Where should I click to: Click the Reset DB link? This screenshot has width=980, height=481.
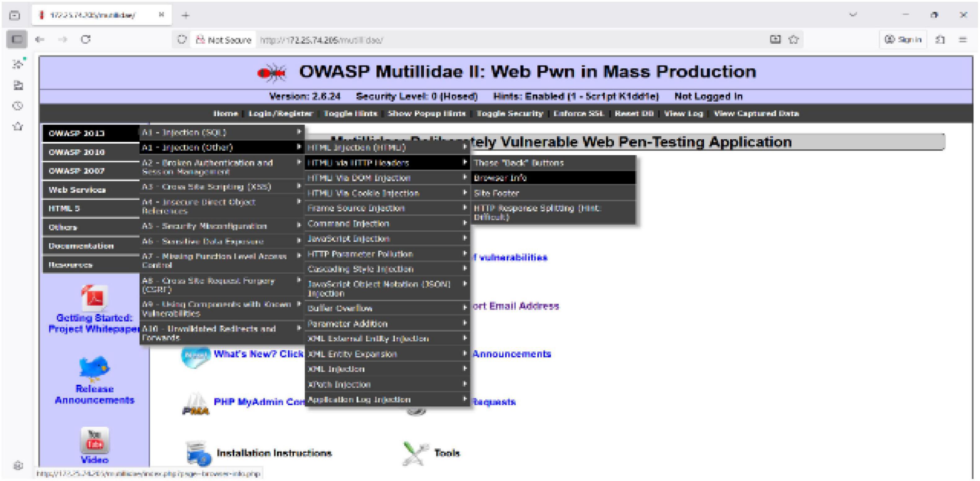[634, 113]
